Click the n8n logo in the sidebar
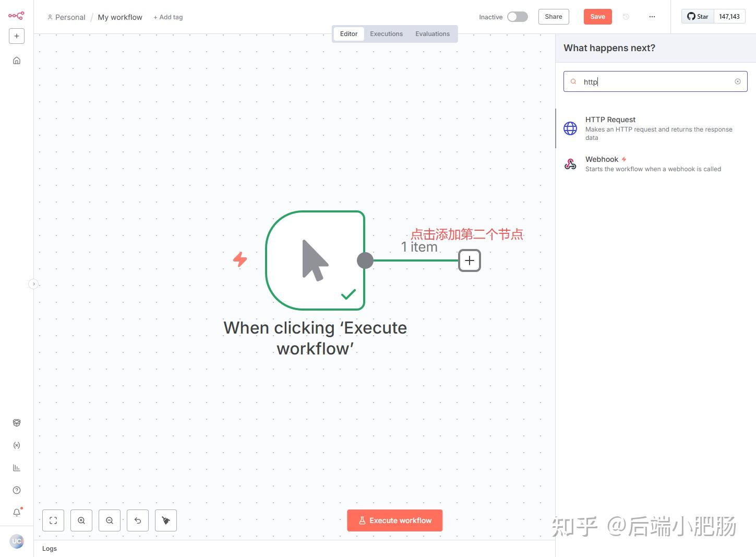The width and height of the screenshot is (756, 557). (16, 16)
